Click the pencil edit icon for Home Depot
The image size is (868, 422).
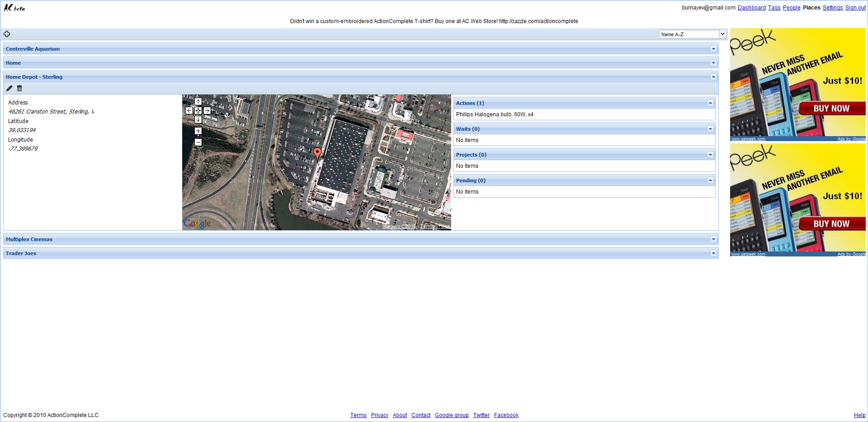pyautogui.click(x=9, y=88)
